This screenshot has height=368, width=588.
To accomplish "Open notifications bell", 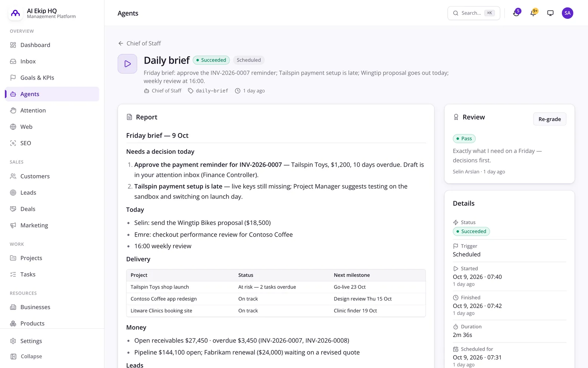I will coord(533,13).
